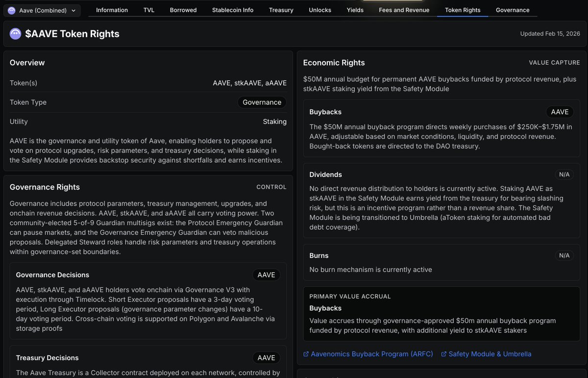Open the Treasury tab
Screen dimensions: 588x378
click(x=281, y=10)
